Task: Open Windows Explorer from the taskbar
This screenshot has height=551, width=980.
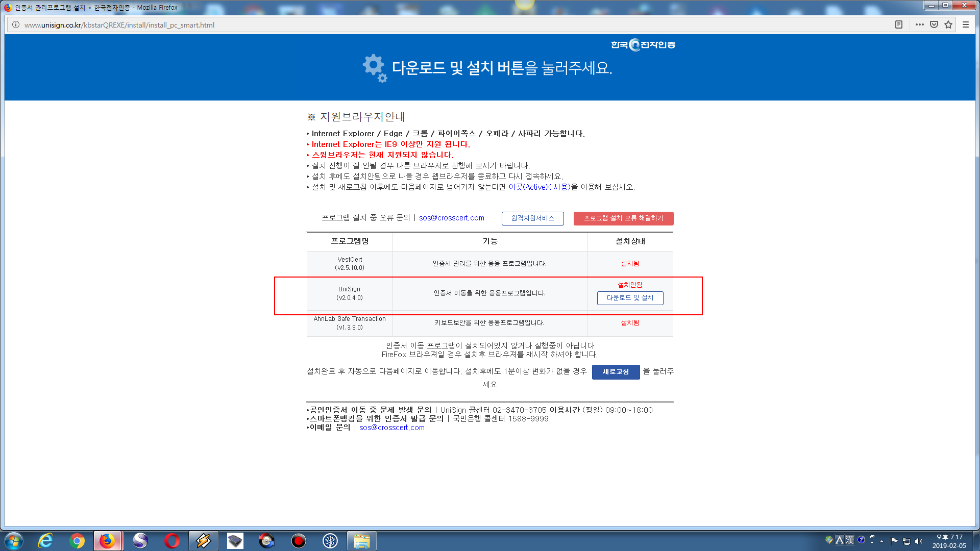Action: [x=362, y=541]
